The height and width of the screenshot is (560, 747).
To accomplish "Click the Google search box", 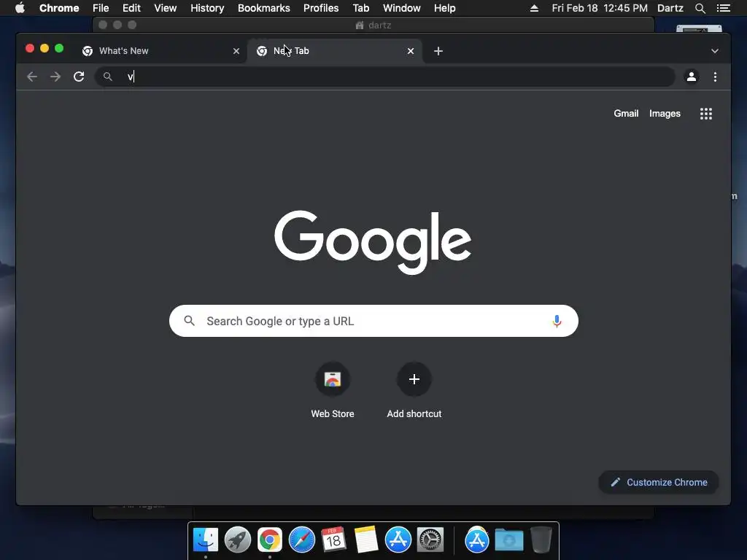I will tap(373, 321).
